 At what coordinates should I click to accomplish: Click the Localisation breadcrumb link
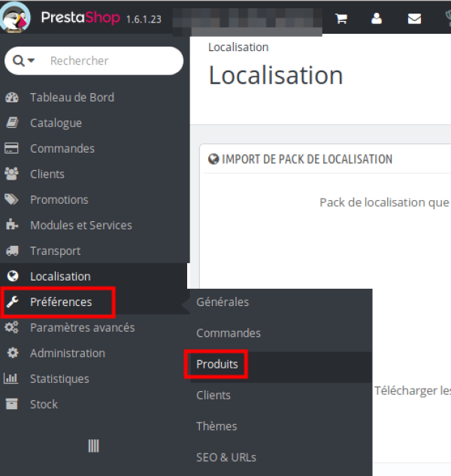click(238, 47)
